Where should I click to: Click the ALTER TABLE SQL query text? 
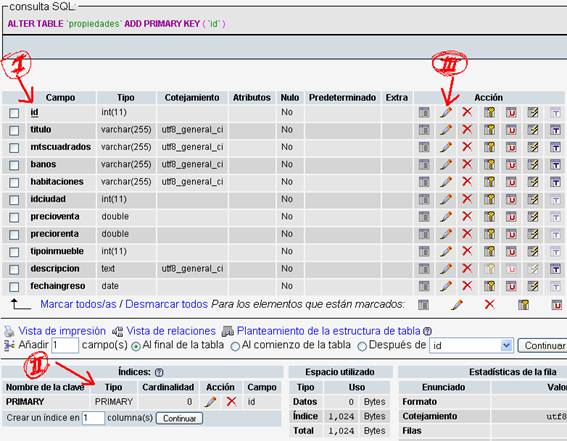[x=116, y=24]
